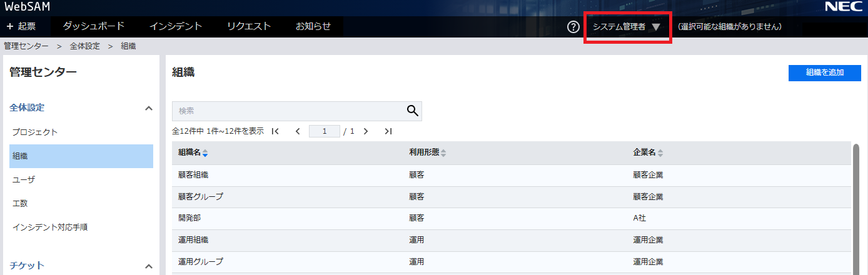Select ユーザ in the sidebar
Screen dimensions: 868x275
click(24, 180)
